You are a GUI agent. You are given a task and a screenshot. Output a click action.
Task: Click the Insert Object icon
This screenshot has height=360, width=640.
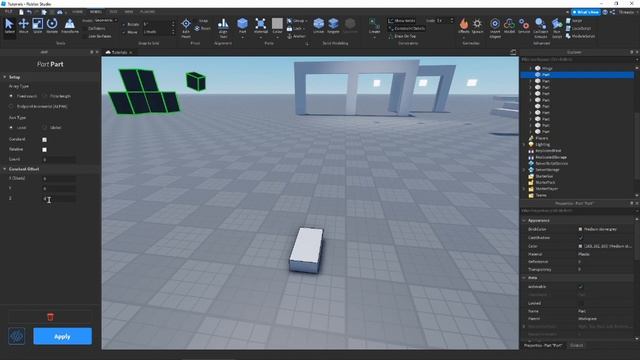pos(495,27)
